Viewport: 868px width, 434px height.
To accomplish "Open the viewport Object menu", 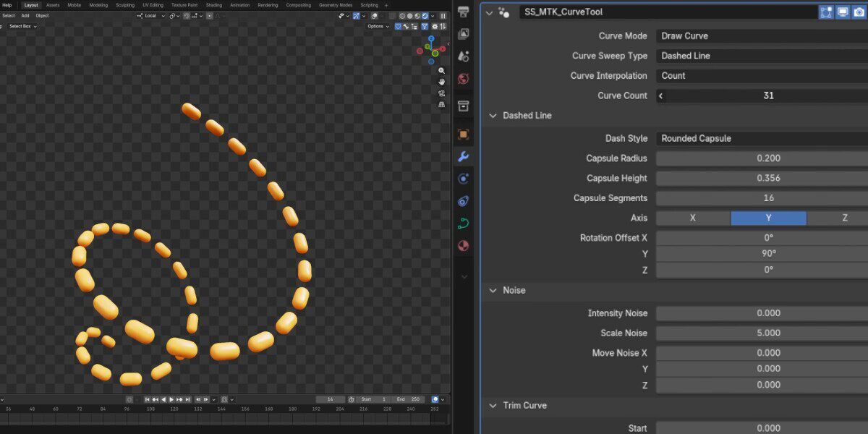I will point(42,16).
